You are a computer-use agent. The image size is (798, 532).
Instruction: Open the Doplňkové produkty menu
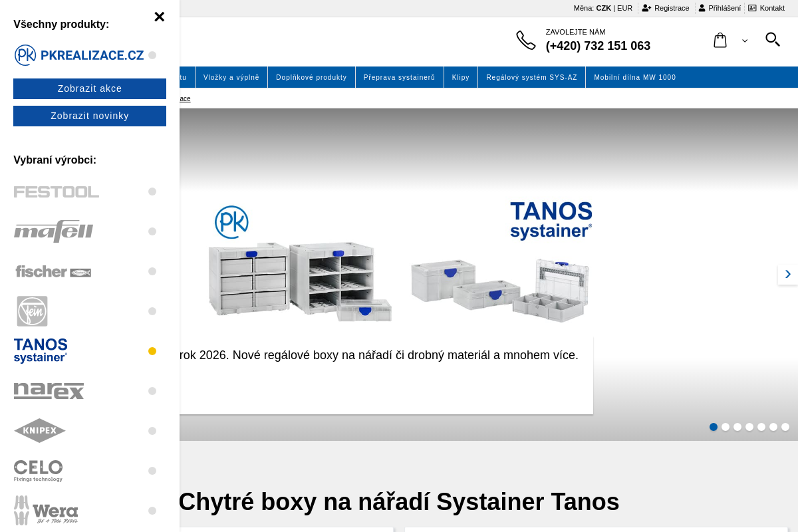(x=311, y=77)
